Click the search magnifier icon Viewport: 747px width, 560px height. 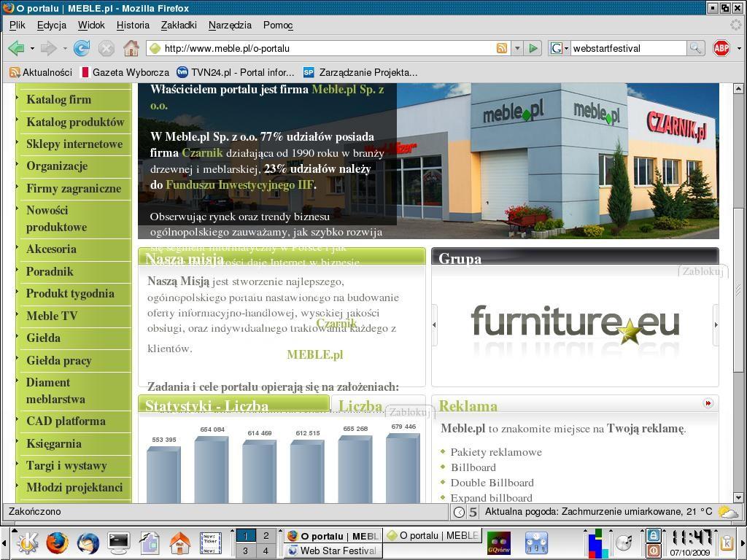pos(695,48)
